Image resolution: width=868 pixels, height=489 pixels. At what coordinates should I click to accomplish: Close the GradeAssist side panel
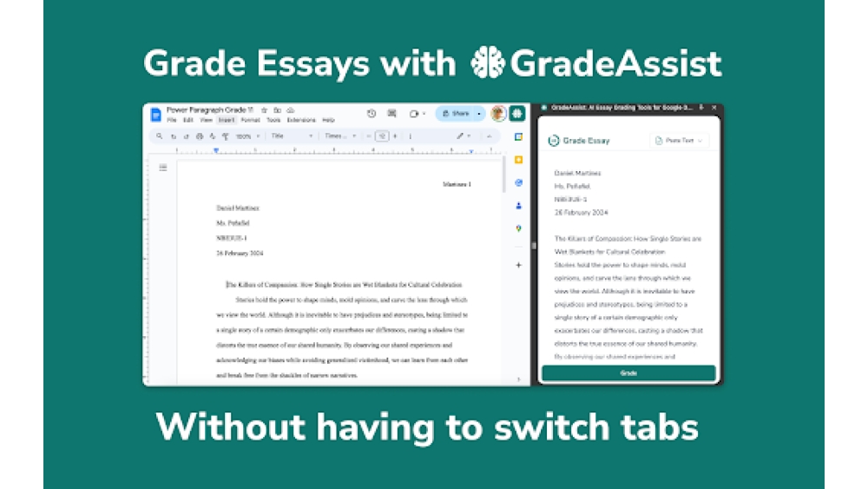[x=714, y=108]
